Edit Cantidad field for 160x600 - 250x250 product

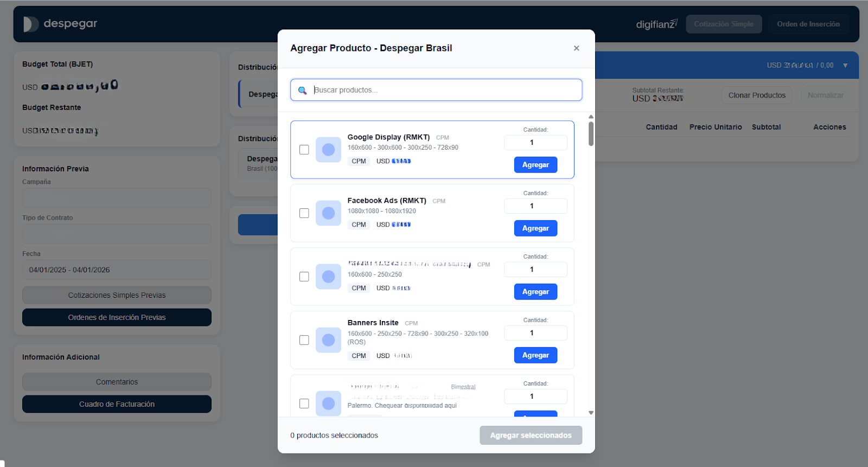point(535,270)
